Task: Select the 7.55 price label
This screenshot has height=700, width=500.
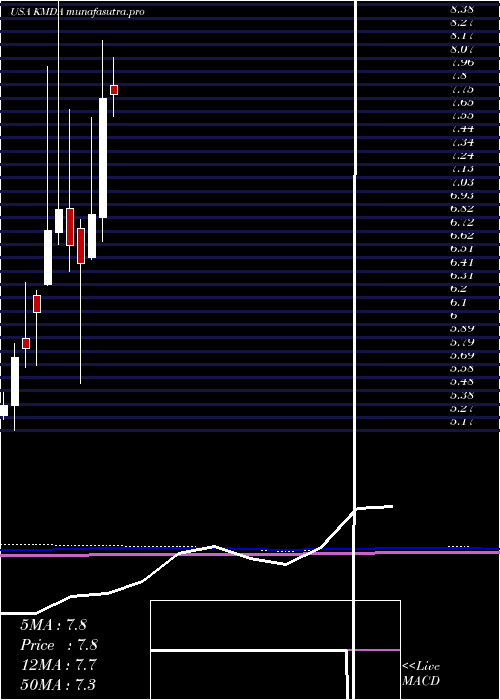Action: 462,116
